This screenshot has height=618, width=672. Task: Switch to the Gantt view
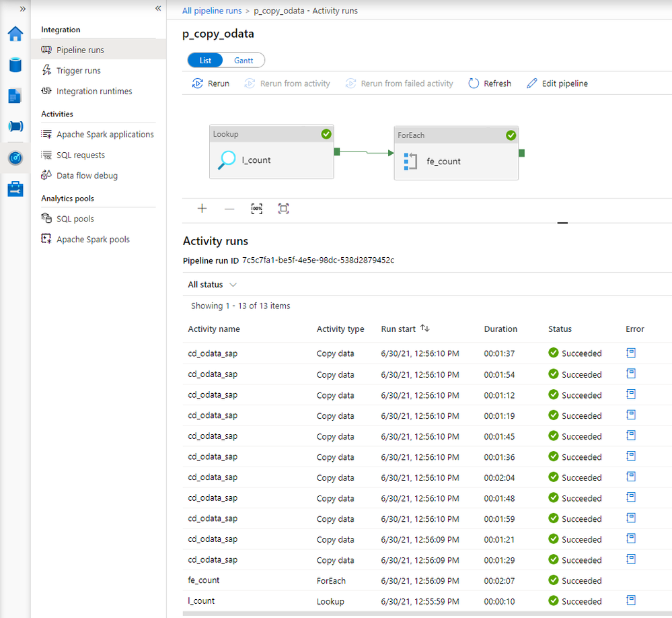click(x=244, y=61)
